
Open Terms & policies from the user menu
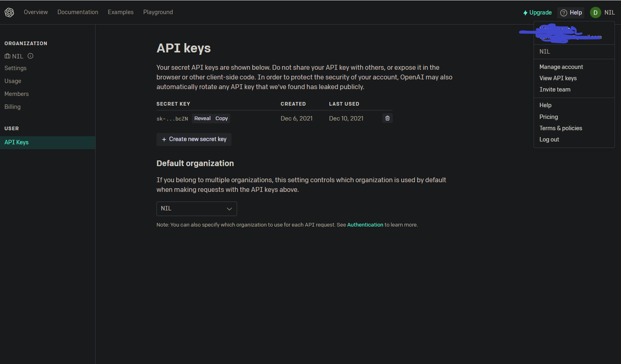coord(561,128)
